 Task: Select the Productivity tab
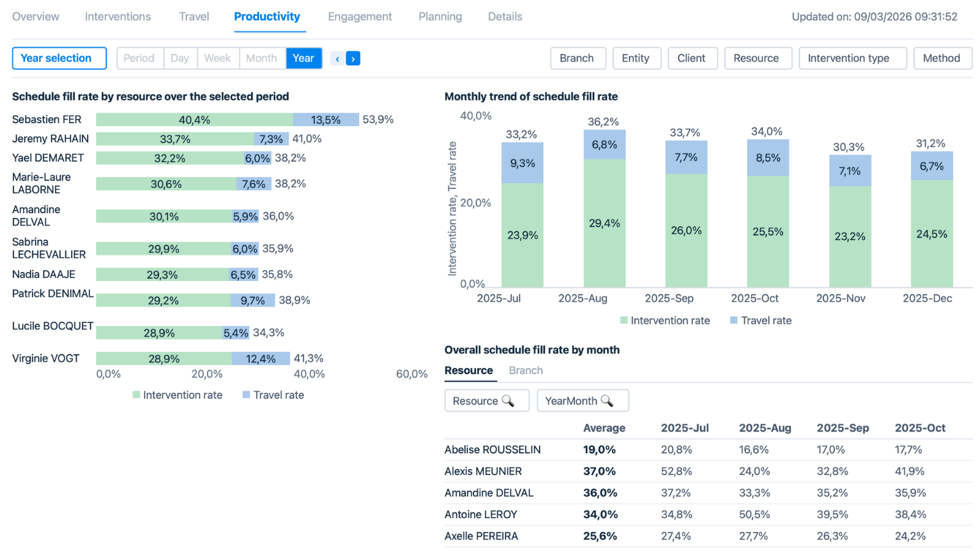tap(267, 17)
